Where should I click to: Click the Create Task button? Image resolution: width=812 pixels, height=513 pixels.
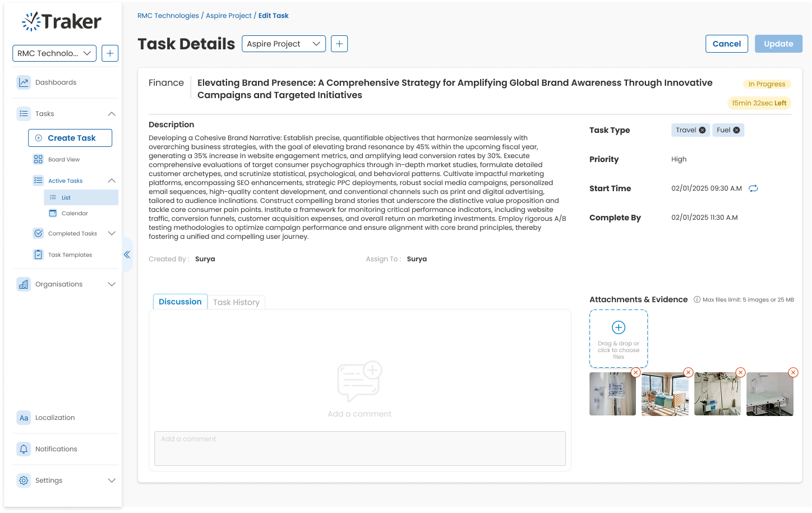pos(70,138)
